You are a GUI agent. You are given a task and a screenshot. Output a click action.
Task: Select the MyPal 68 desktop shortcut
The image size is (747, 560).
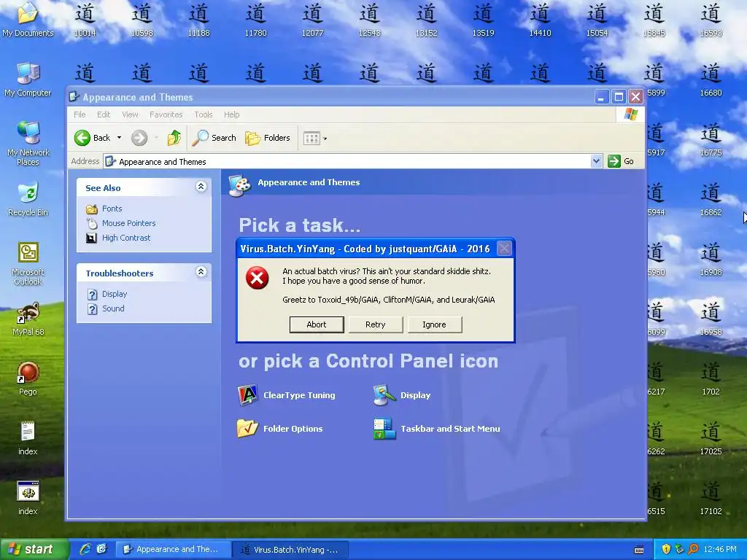[x=28, y=319]
